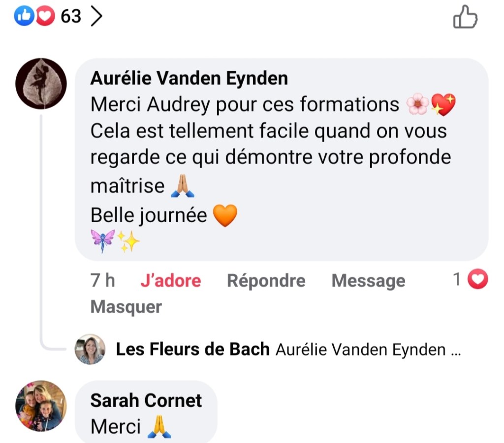Expand the truncated reply text ellipsis
Screen dimensions: 504x443
pyautogui.click(x=455, y=350)
